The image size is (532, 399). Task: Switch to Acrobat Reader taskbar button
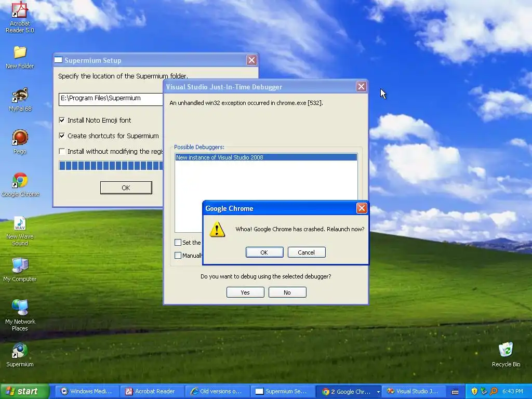pos(152,391)
